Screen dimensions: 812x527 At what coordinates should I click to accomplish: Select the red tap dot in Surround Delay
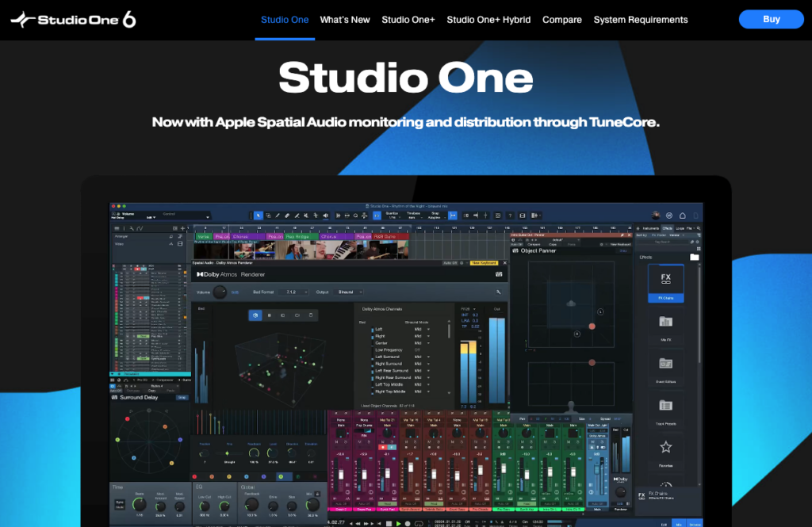point(128,418)
